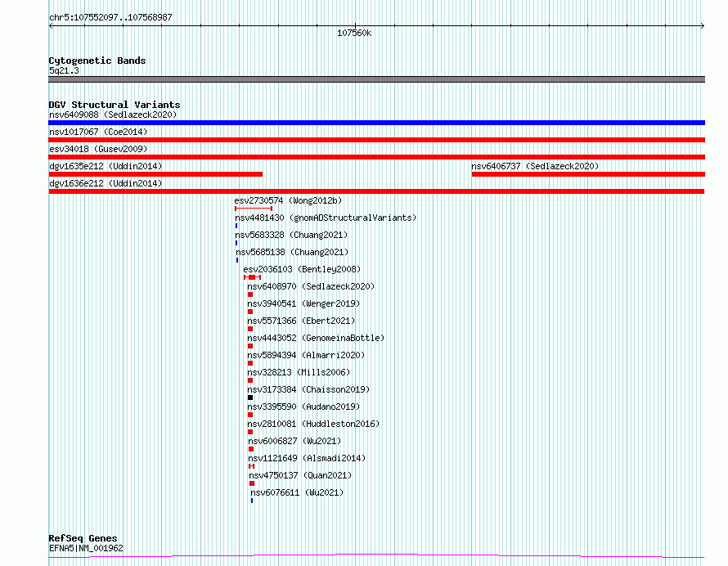Viewport: 728px width, 566px height.
Task: Click red square under nsv5571366
Action: (250, 329)
